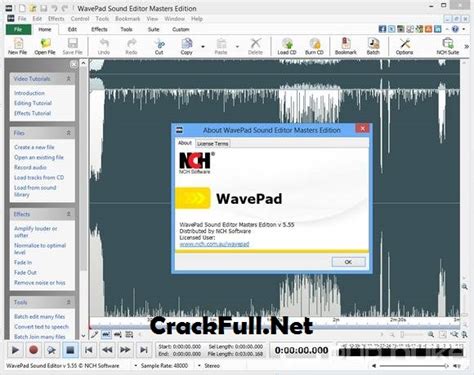Open the Control menu
Image resolution: width=474 pixels, height=375 pixels.
click(80, 19)
